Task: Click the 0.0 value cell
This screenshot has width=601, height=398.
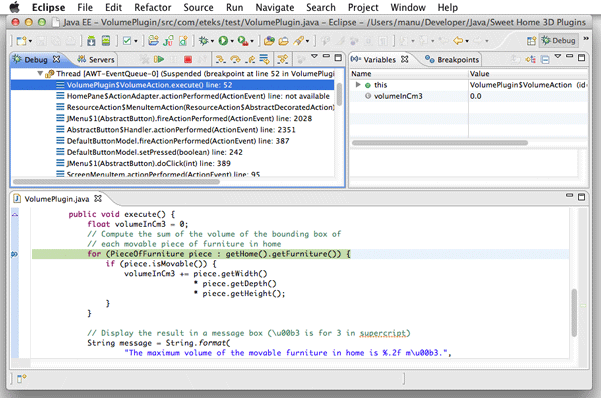Action: tap(476, 96)
